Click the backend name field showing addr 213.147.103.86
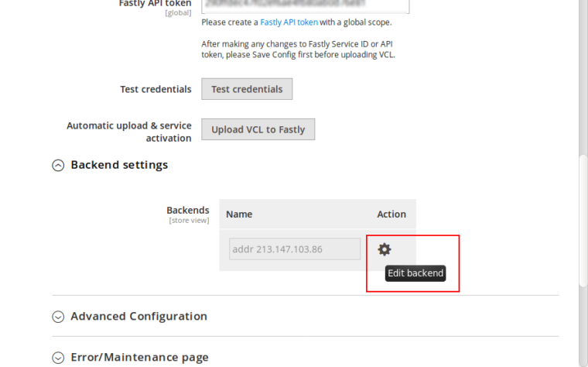The image size is (588, 367). coord(294,249)
